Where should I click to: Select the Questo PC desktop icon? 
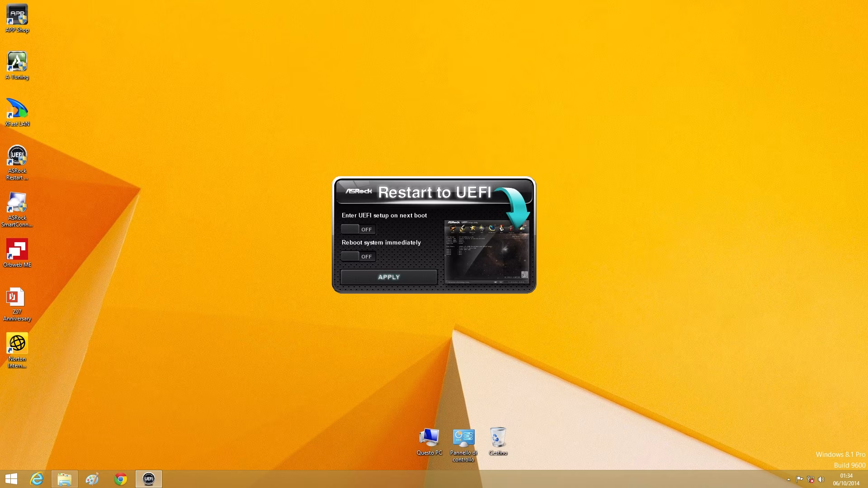click(429, 441)
